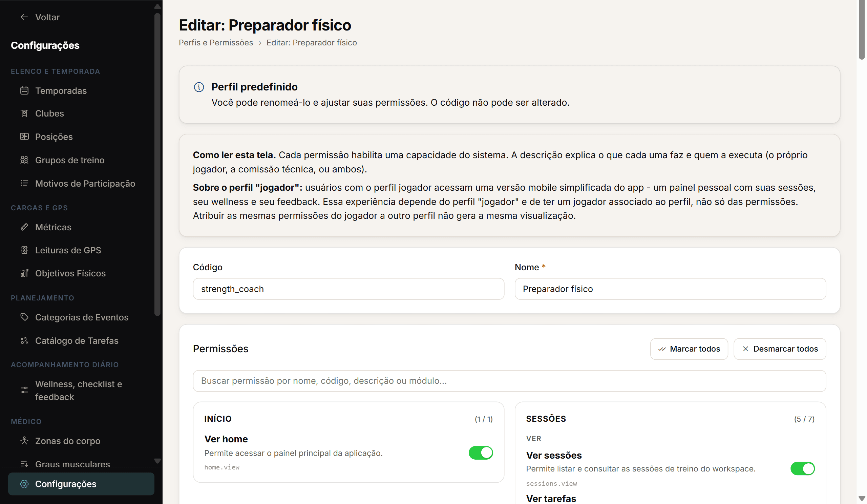This screenshot has width=867, height=504.
Task: Select the Clubes icon
Action: [x=24, y=113]
